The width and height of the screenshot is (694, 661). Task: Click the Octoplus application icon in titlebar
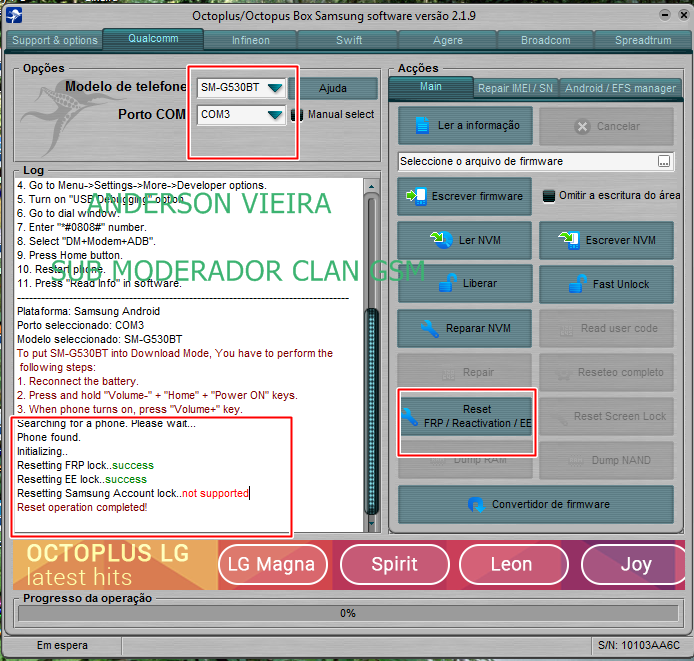tap(14, 15)
